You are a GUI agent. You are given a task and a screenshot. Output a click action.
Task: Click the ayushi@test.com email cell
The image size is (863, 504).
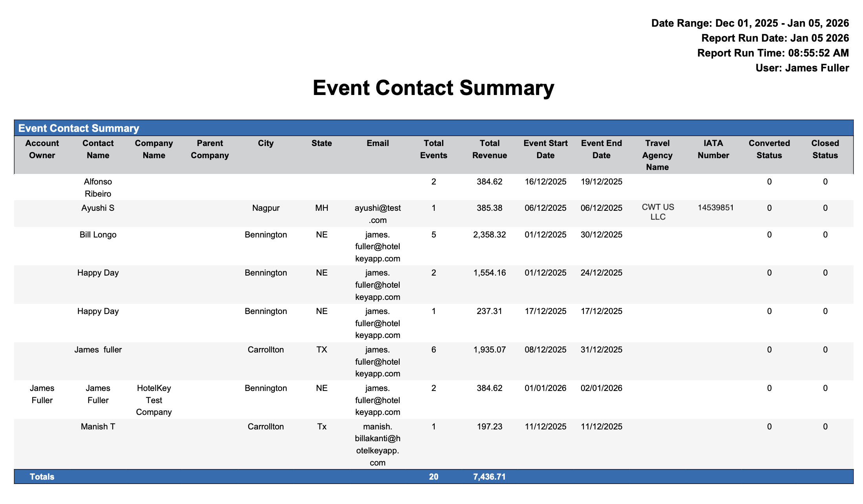[377, 214]
